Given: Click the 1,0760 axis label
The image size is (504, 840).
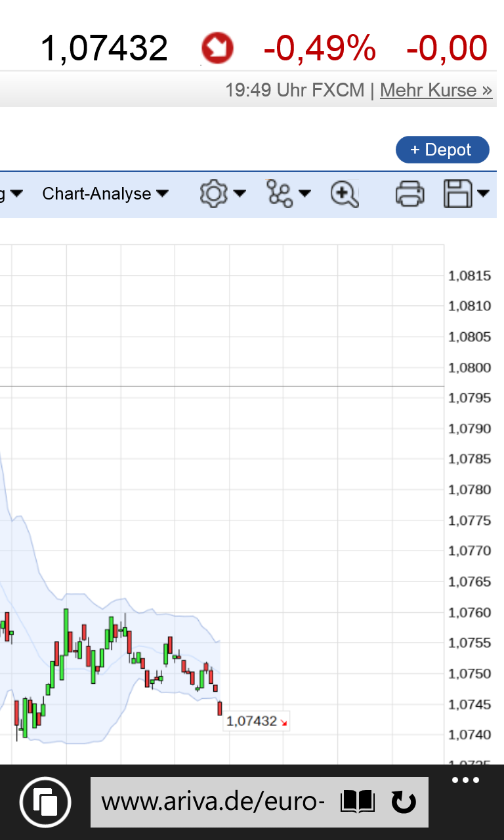Looking at the screenshot, I should (x=469, y=612).
